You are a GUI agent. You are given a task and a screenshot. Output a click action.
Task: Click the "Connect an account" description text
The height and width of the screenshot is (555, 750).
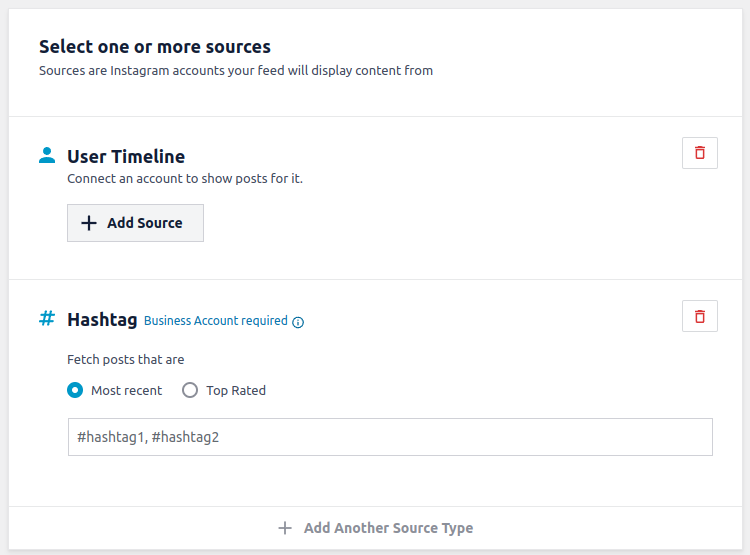184,179
